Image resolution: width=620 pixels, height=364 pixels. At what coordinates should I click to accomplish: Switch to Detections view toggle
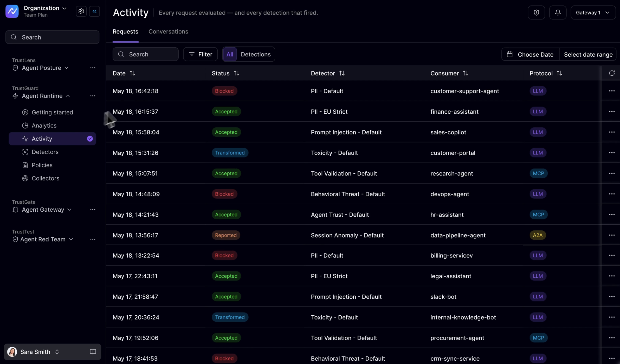click(x=256, y=54)
